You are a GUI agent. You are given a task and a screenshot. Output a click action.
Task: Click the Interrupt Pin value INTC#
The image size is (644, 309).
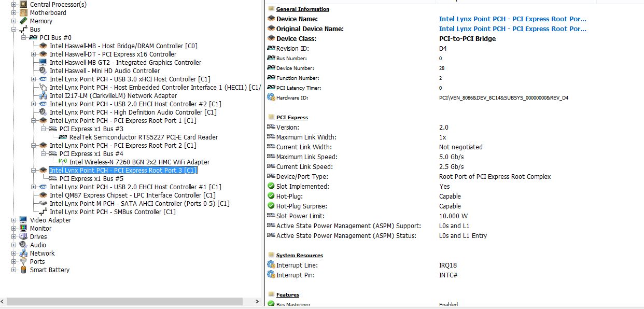[448, 275]
